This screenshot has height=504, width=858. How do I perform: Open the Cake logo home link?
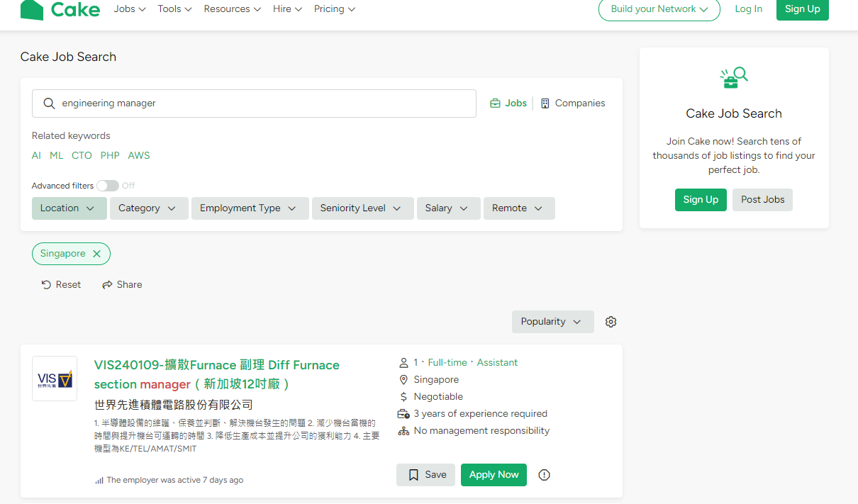click(x=60, y=9)
